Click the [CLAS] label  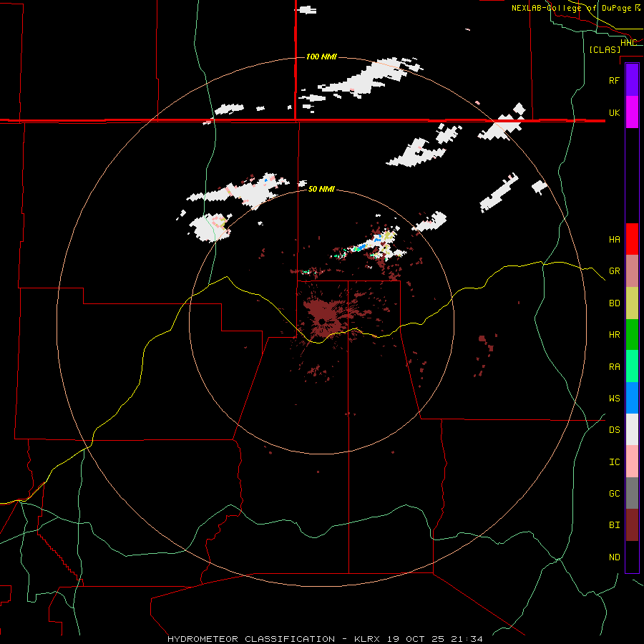click(605, 49)
